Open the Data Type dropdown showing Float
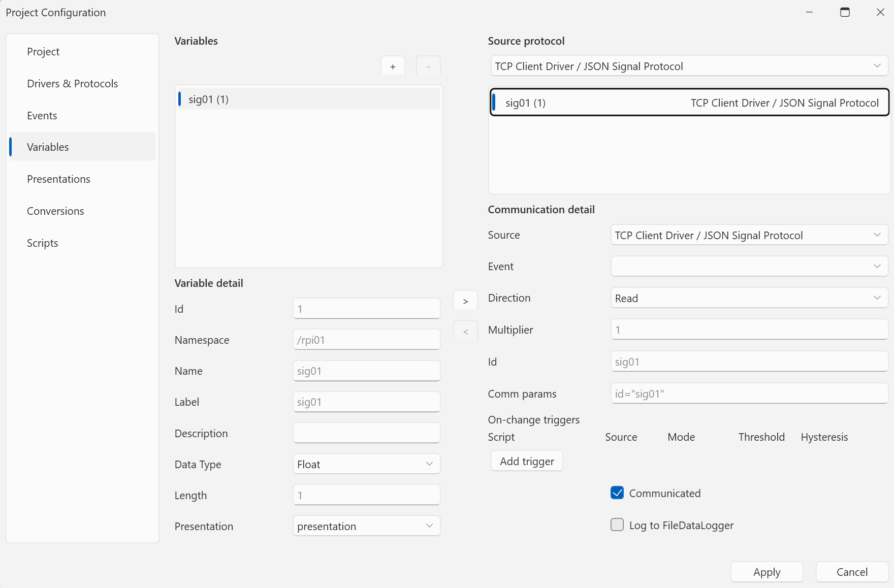The image size is (894, 588). [366, 464]
